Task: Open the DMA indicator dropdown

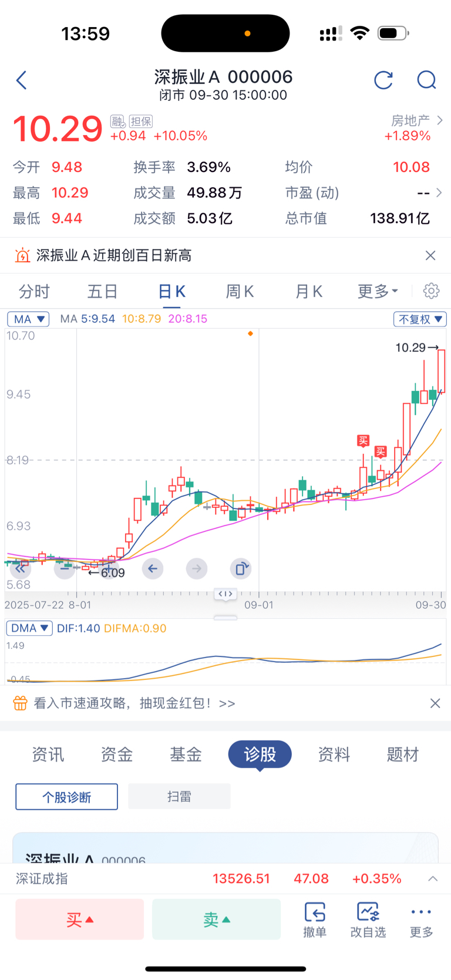Action: coord(29,628)
